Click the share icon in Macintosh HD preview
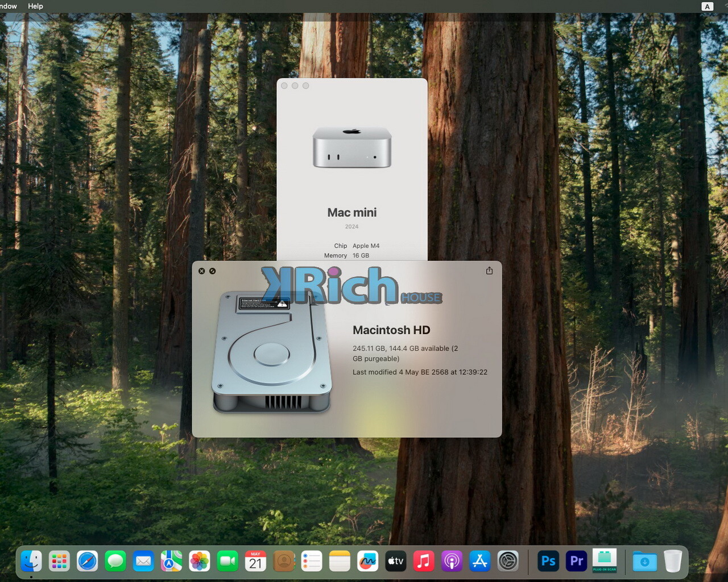Screen dimensions: 728x582 pyautogui.click(x=489, y=271)
